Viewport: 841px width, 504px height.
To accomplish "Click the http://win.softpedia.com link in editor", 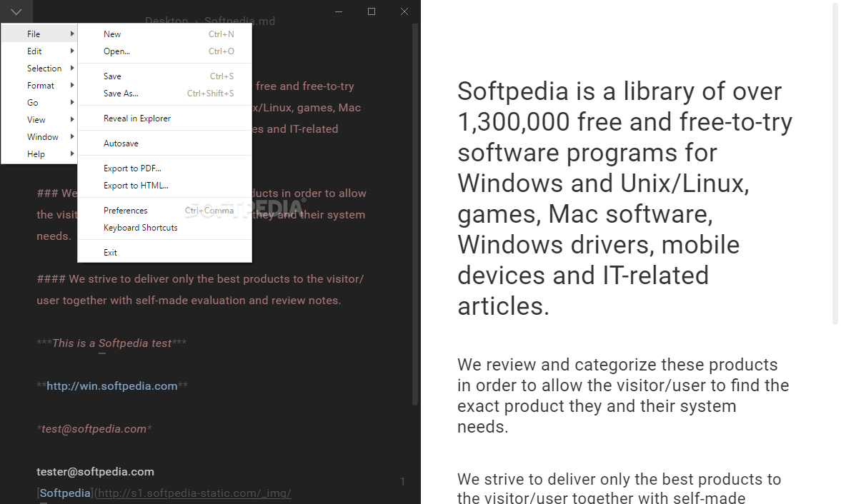I will pyautogui.click(x=111, y=386).
